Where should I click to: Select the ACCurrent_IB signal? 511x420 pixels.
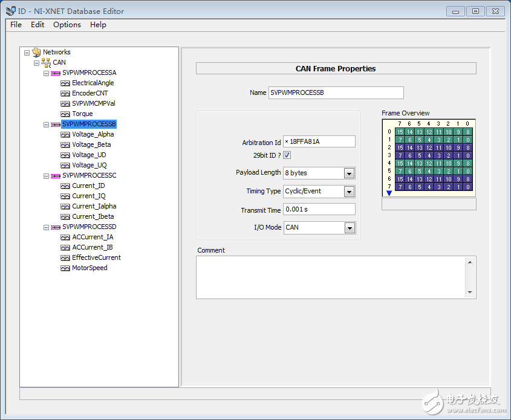pyautogui.click(x=93, y=247)
